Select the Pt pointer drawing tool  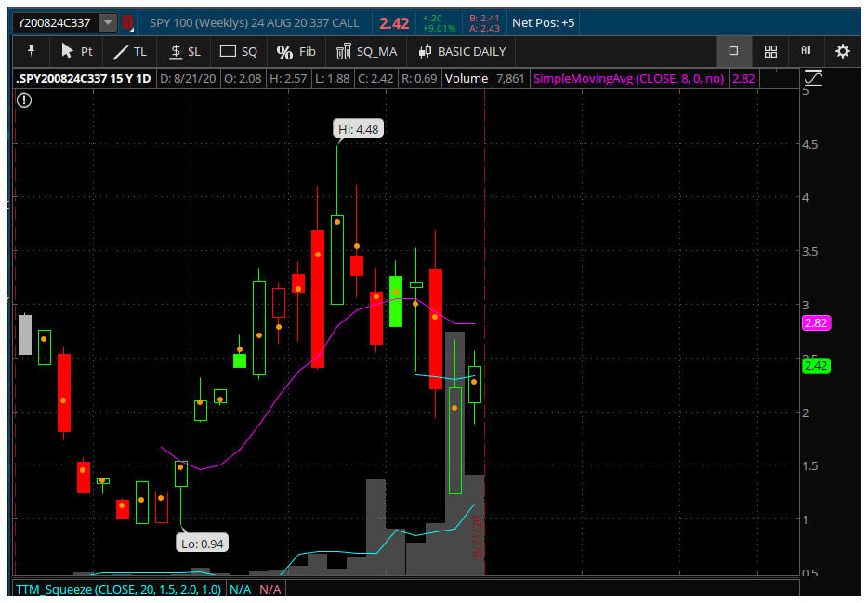point(76,51)
